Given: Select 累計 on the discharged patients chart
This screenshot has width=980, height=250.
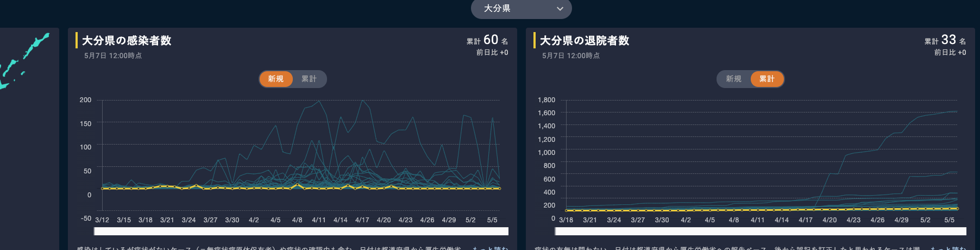Looking at the screenshot, I should pyautogui.click(x=767, y=79).
